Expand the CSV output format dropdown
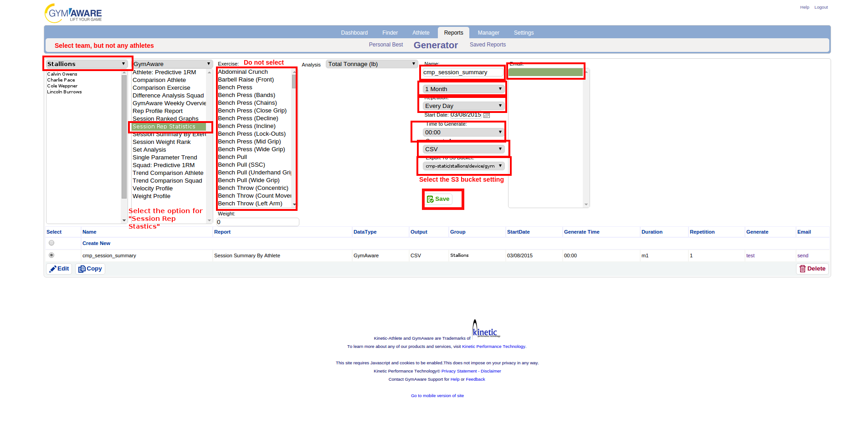The height and width of the screenshot is (434, 868). click(463, 149)
